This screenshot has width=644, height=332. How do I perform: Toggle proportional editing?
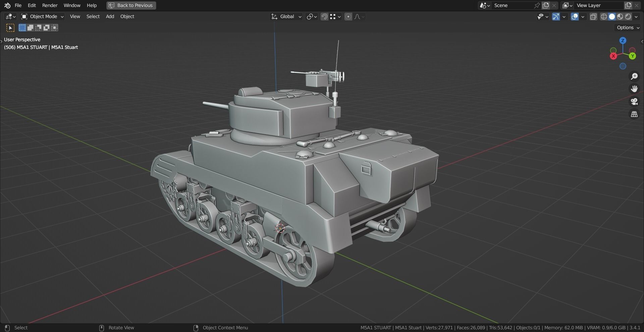pyautogui.click(x=348, y=16)
